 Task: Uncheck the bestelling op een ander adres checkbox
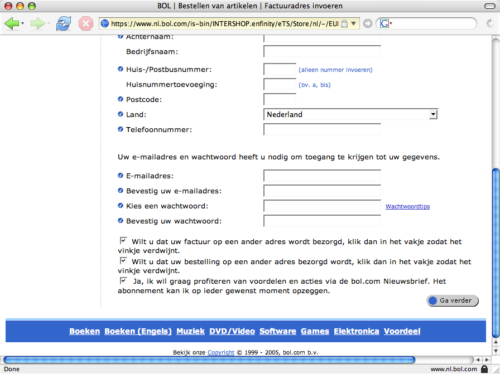click(x=123, y=260)
